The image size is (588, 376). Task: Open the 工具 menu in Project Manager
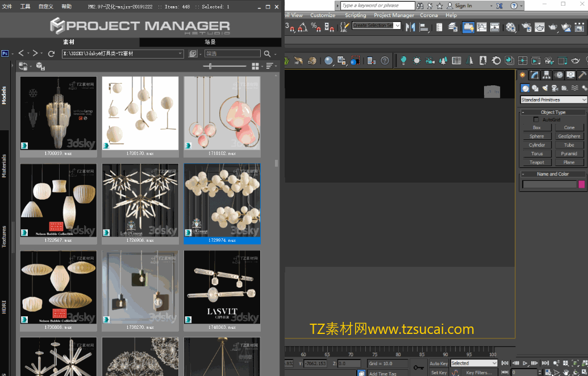25,6
